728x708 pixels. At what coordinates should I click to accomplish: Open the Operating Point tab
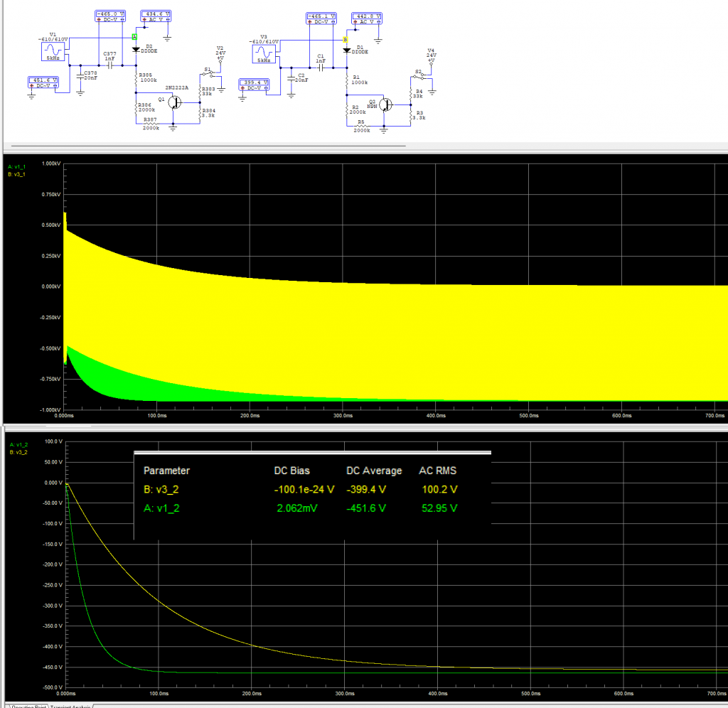tap(30, 706)
